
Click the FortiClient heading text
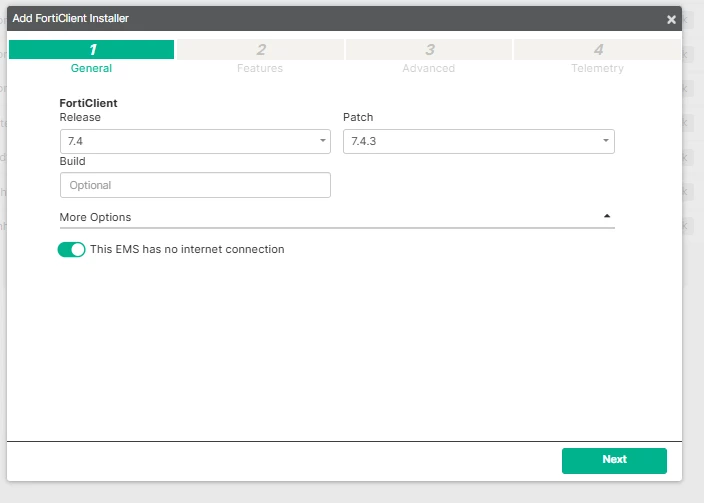click(x=88, y=103)
